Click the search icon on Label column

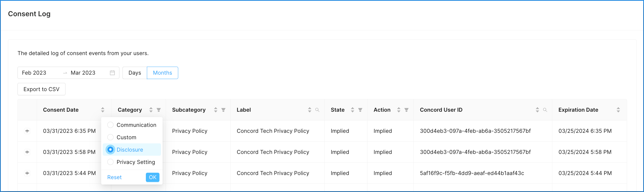318,110
